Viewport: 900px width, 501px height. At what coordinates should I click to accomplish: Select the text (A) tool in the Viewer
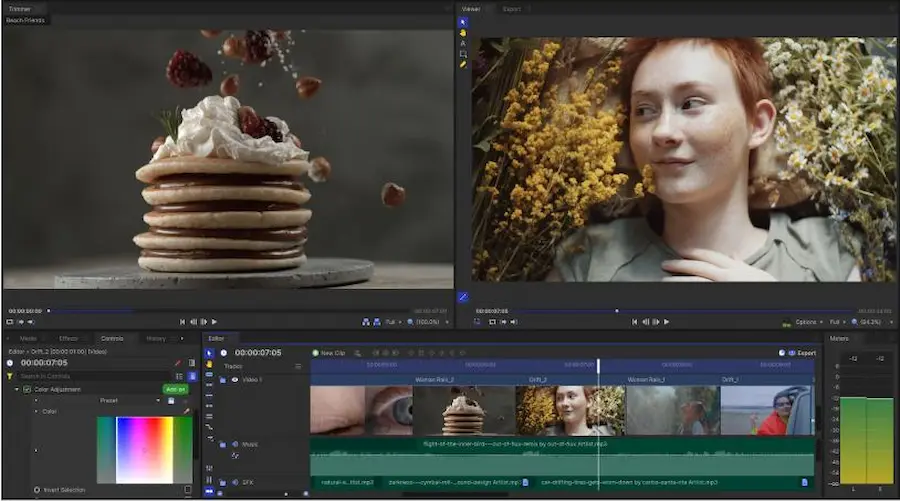pos(463,44)
